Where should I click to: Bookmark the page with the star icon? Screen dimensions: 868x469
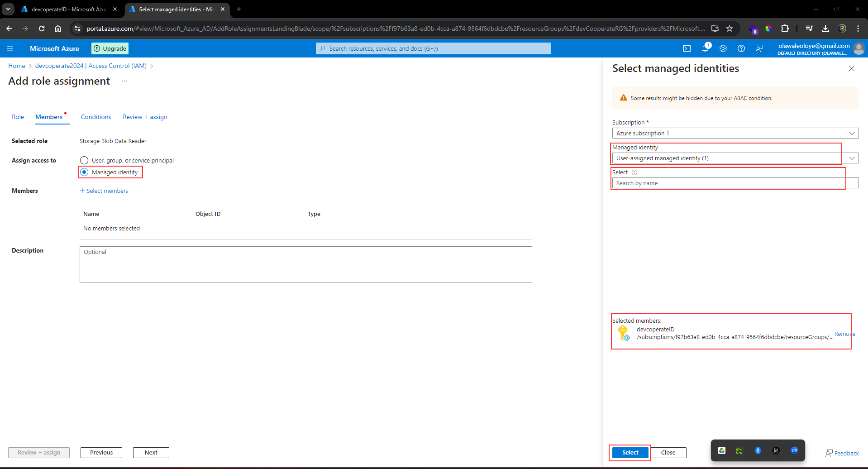coord(730,28)
